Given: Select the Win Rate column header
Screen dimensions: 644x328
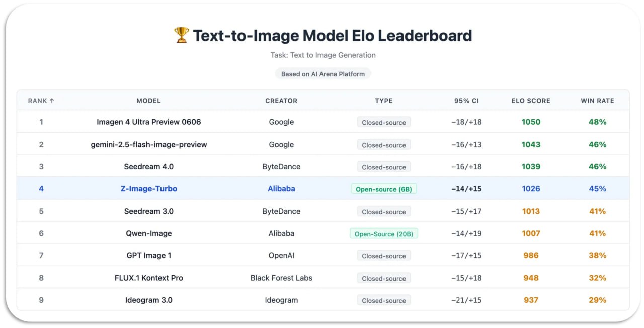Looking at the screenshot, I should [597, 101].
